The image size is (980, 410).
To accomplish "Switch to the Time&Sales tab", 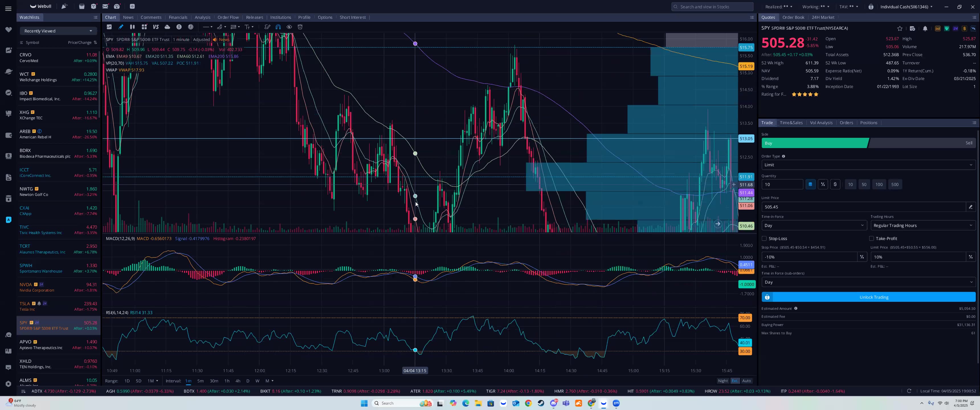I will pos(791,122).
